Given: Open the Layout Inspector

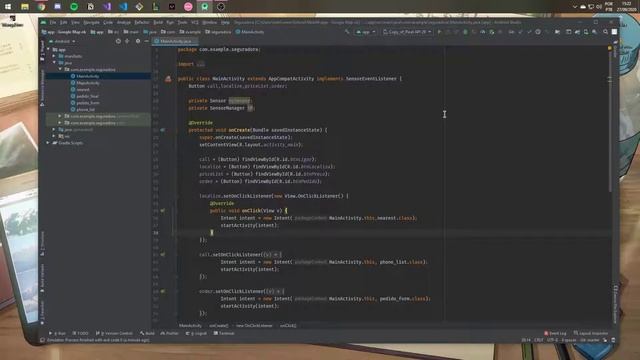Looking at the screenshot, I should pyautogui.click(x=591, y=333).
